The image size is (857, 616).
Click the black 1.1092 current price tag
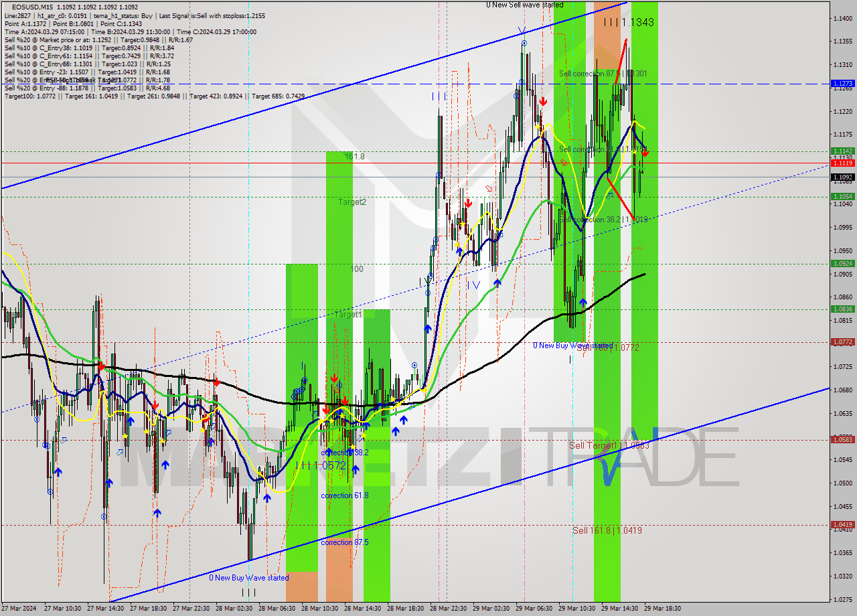[842, 177]
